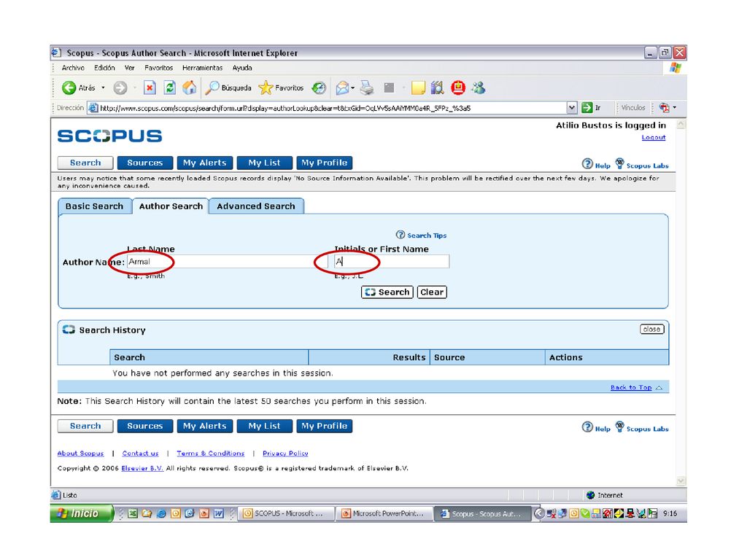Open the browser history clock icon
This screenshot has width=747, height=560.
[x=319, y=87]
